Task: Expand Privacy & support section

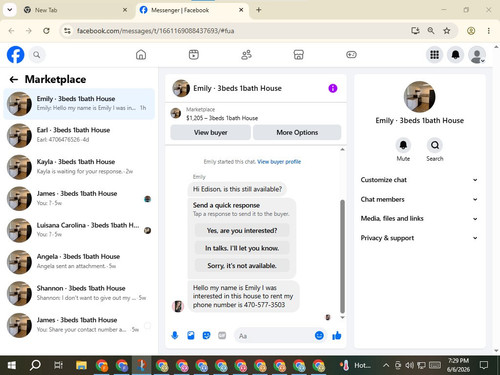Action: (419, 238)
